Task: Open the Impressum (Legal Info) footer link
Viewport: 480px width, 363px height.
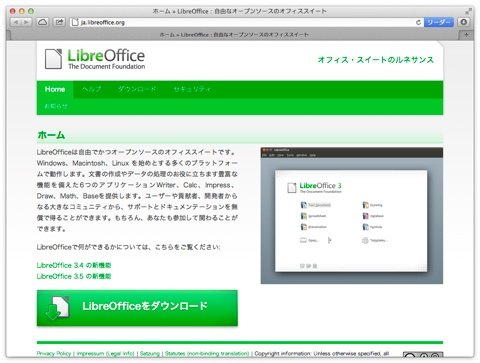Action: [x=106, y=353]
